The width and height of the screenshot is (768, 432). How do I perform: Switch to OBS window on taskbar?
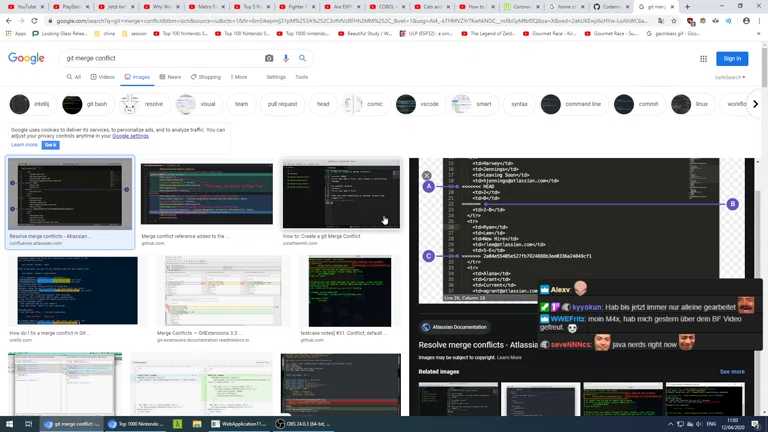(x=303, y=424)
